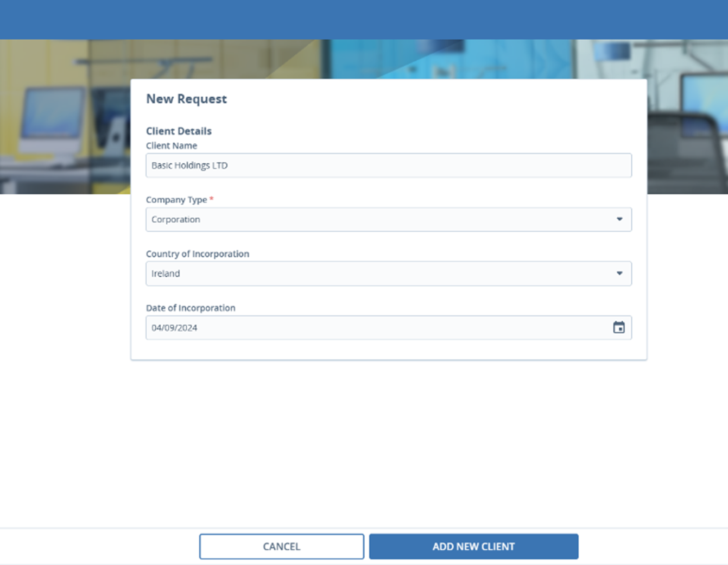Click the New Request heading
728x565 pixels.
pos(186,99)
